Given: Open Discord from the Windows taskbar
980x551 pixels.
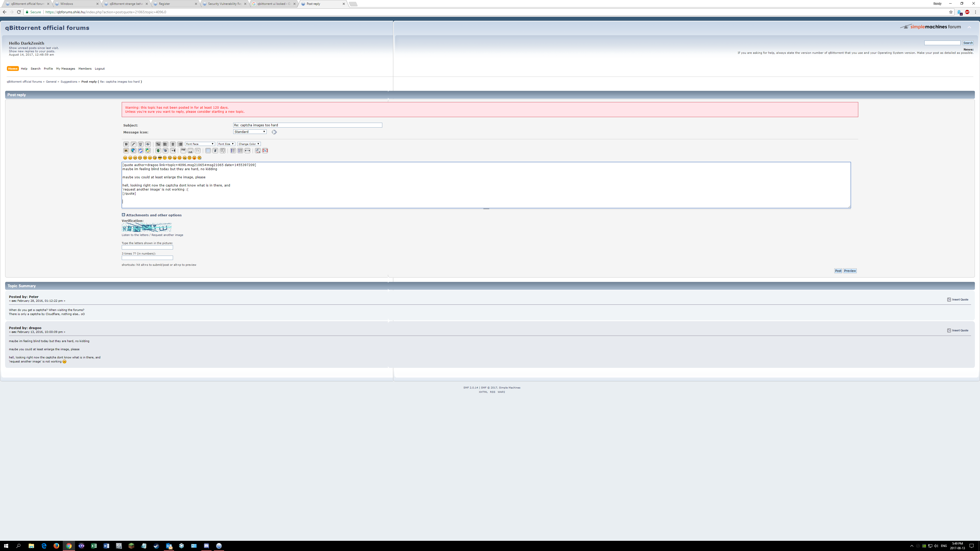Looking at the screenshot, I should tap(206, 546).
